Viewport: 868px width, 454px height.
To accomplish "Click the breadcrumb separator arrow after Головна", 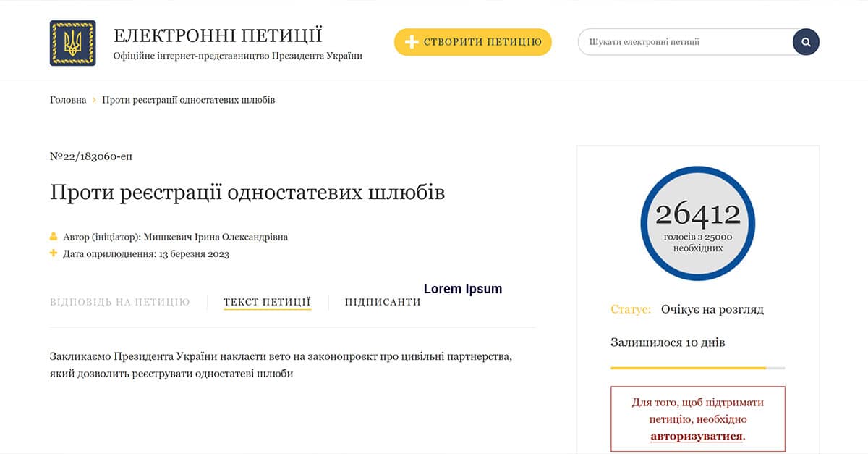I will pyautogui.click(x=93, y=100).
